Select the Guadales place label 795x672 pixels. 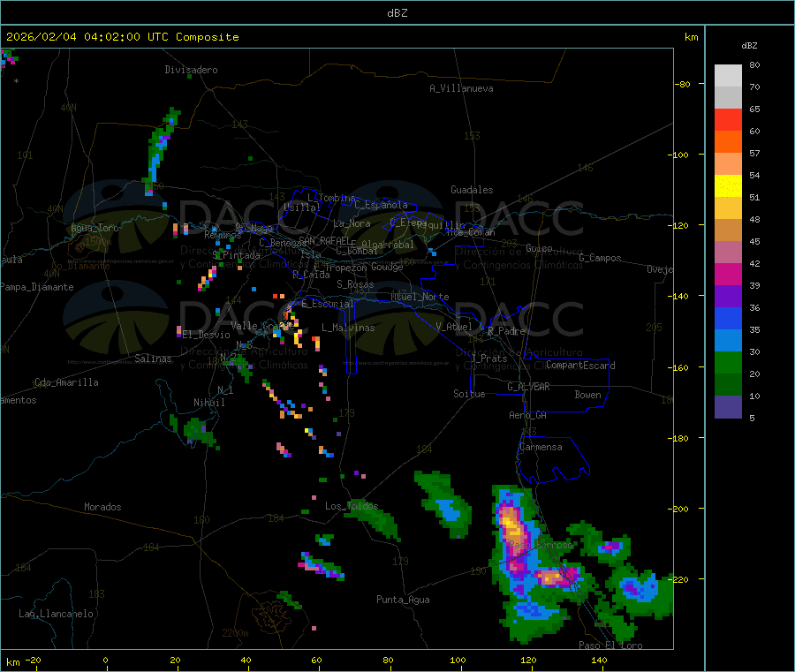click(472, 190)
